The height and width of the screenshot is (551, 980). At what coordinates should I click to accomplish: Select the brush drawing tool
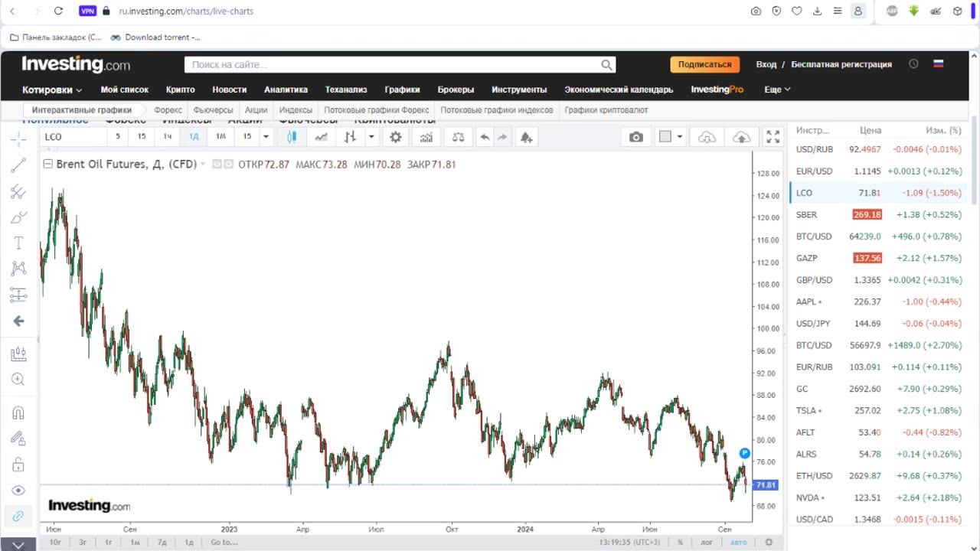18,217
